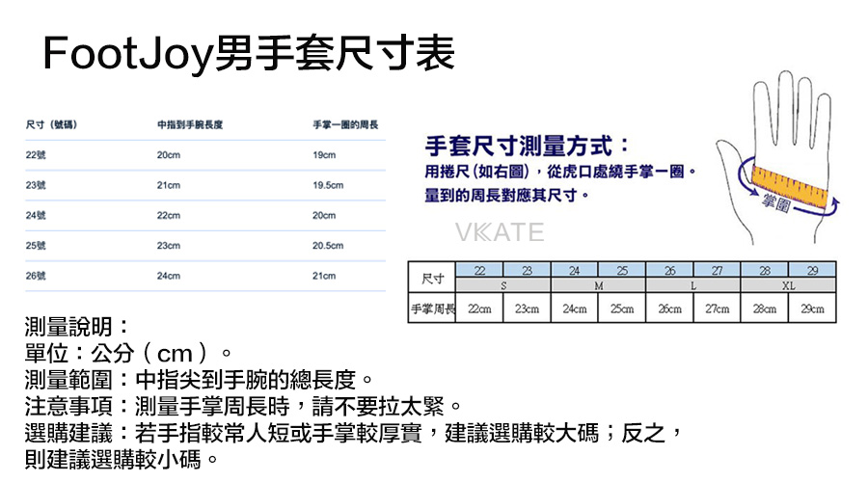This screenshot has height=482, width=868.
Task: Click the blue size "23" cell in the grid
Action: pos(527,271)
